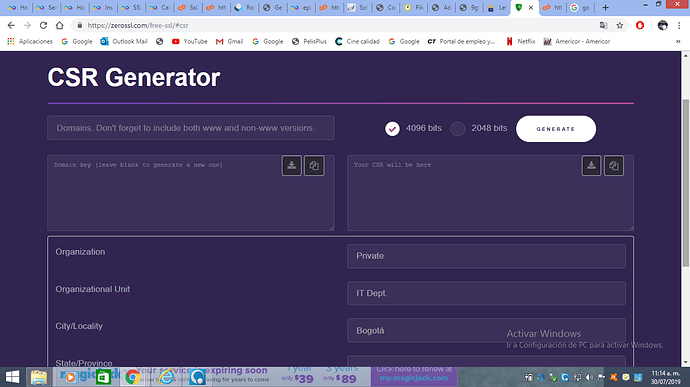The width and height of the screenshot is (690, 387).
Task: Select the 2048 bits key size
Action: click(458, 129)
